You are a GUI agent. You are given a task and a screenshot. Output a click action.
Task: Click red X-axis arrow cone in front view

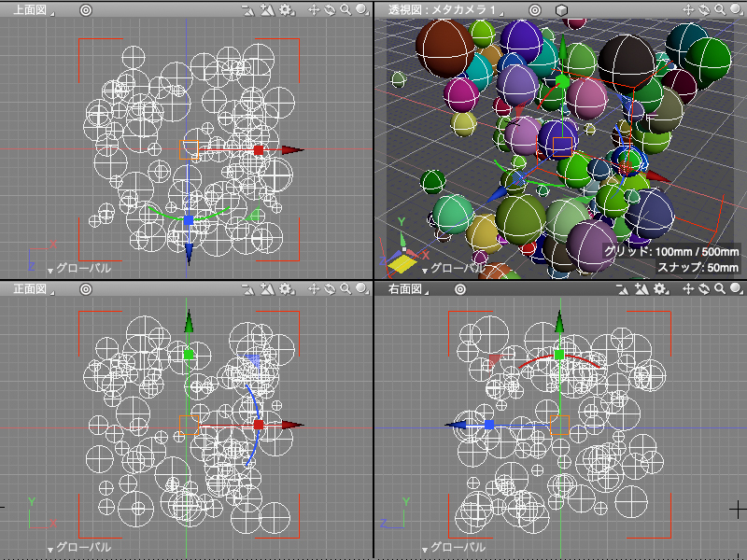pos(293,425)
